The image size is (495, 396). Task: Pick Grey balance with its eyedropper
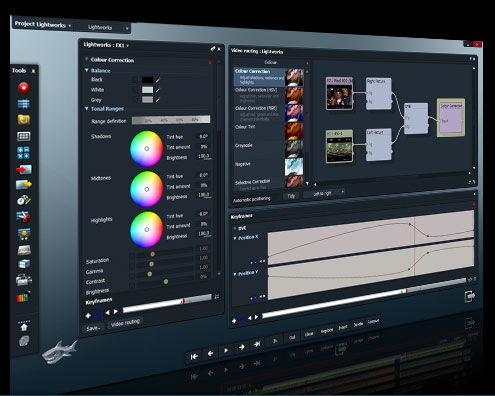point(158,100)
